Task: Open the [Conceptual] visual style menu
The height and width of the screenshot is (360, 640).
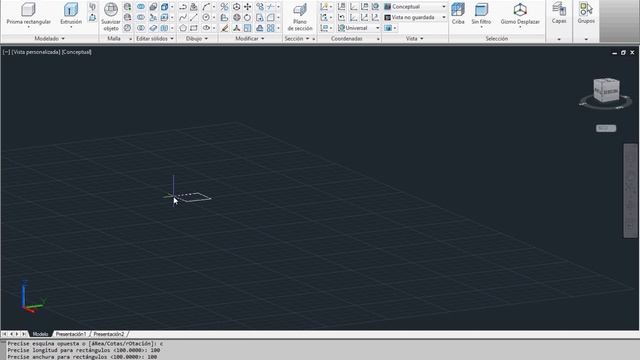Action: [x=77, y=52]
